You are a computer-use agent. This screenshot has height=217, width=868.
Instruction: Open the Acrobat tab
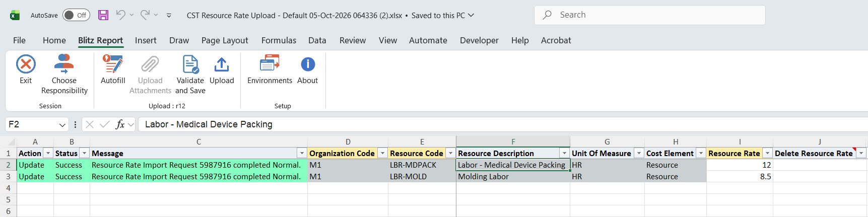(556, 40)
